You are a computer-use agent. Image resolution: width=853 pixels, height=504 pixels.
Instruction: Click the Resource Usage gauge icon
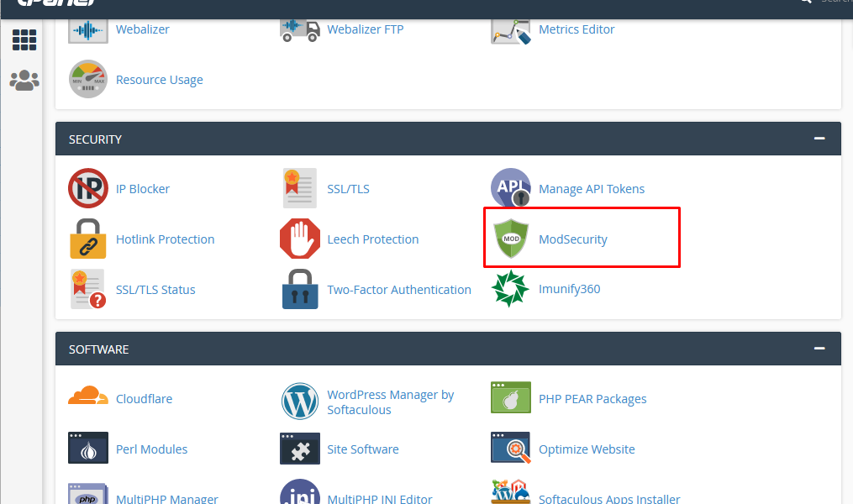[88, 79]
